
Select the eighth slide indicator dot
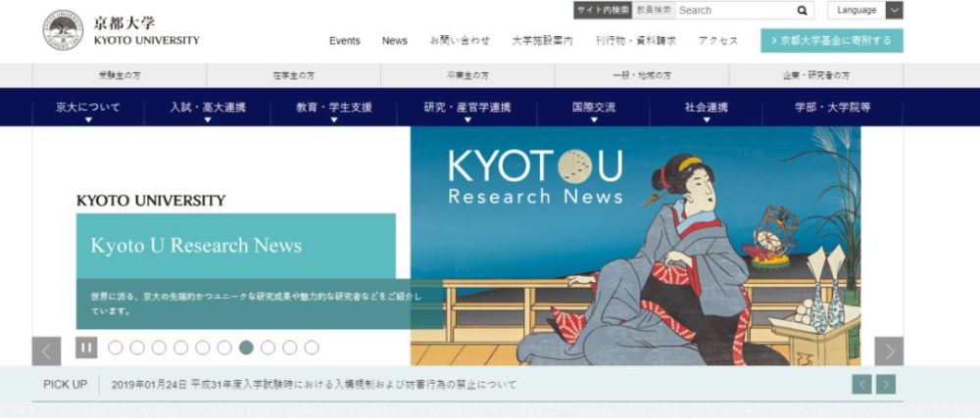[x=269, y=348]
